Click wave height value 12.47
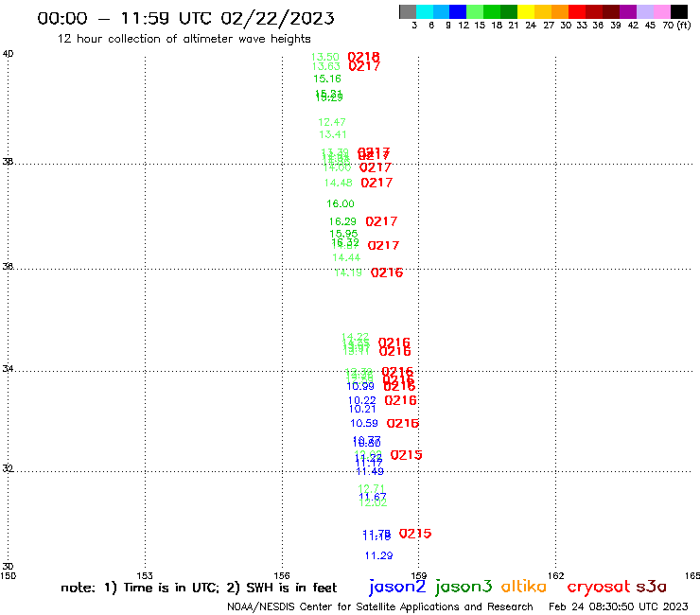The height and width of the screenshot is (615, 700). click(332, 122)
